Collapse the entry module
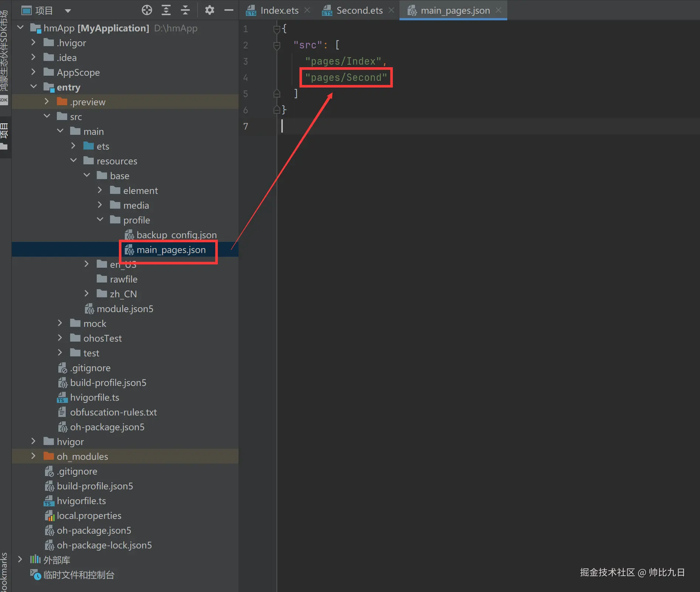700x592 pixels. (x=34, y=87)
